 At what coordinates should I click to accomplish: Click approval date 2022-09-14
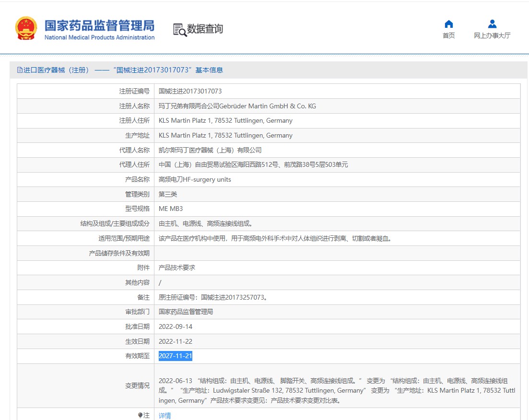(176, 327)
